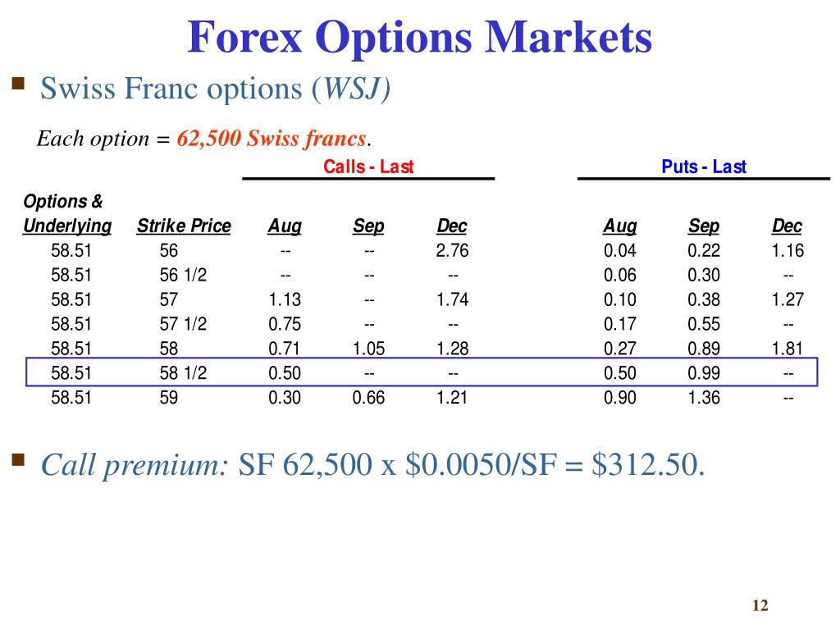Screen dimensions: 840x630
Task: Select the Puts - Last header
Action: point(703,167)
